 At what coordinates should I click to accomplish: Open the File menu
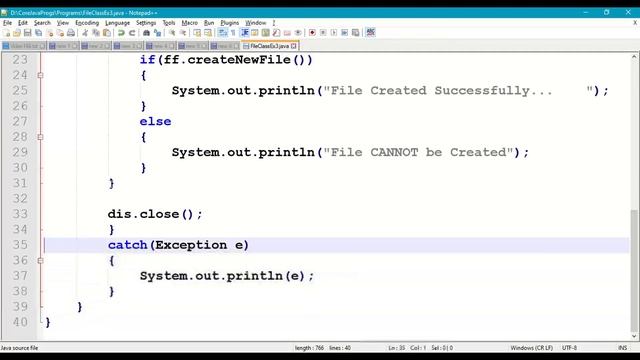click(x=7, y=23)
